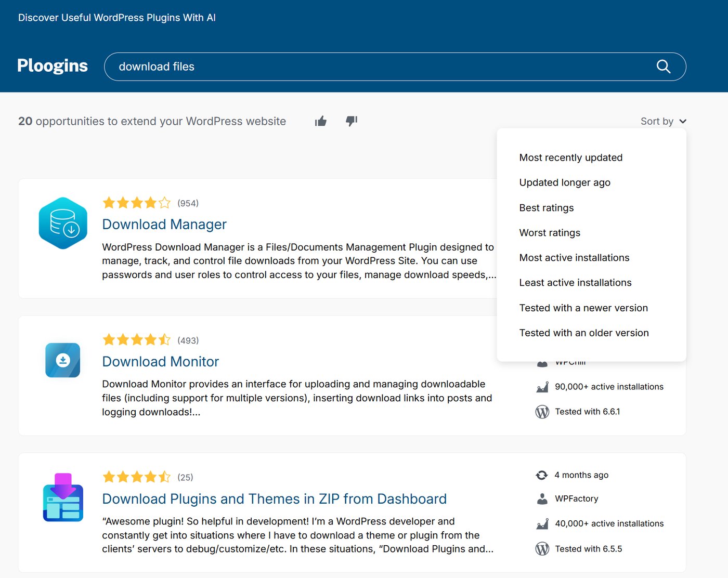Click the update icon beside 4 months ago

(542, 475)
